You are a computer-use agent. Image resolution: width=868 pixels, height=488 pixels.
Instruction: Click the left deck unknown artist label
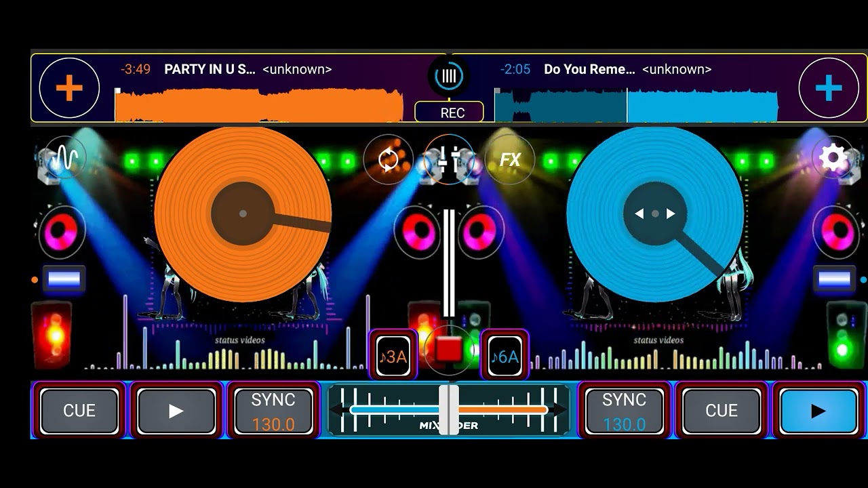tap(297, 69)
